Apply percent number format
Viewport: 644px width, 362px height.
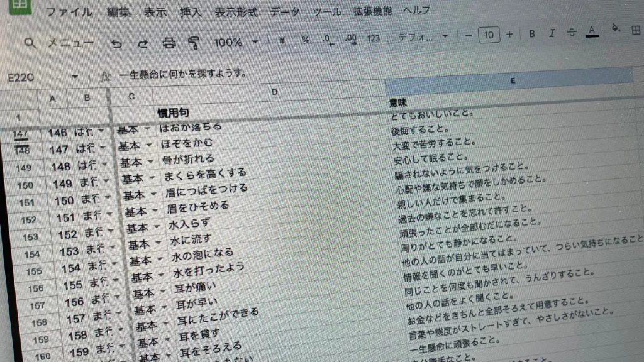[x=306, y=40]
